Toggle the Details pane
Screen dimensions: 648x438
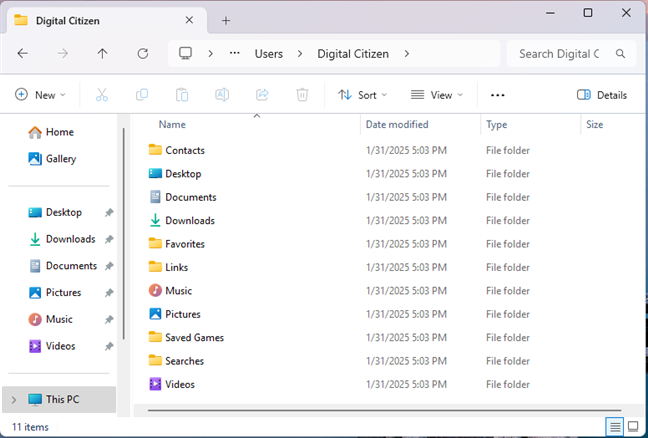point(602,95)
